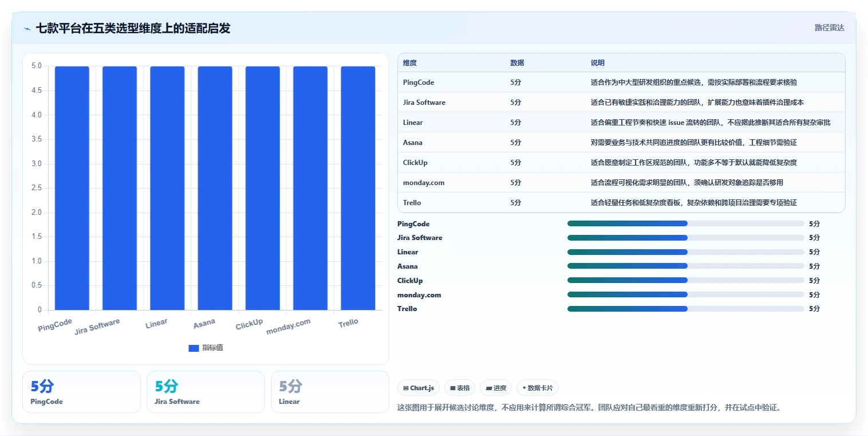Click the 说明 column header
This screenshot has width=868, height=436.
click(598, 63)
